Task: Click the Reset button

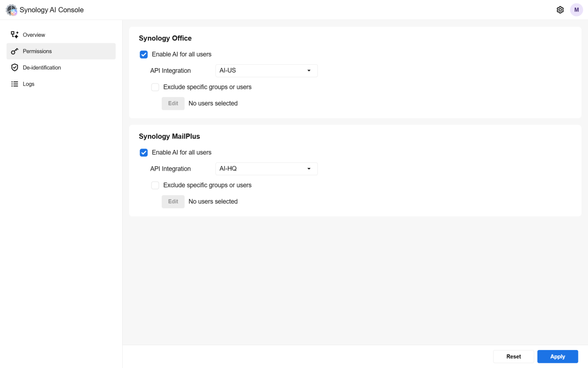Action: (514, 356)
